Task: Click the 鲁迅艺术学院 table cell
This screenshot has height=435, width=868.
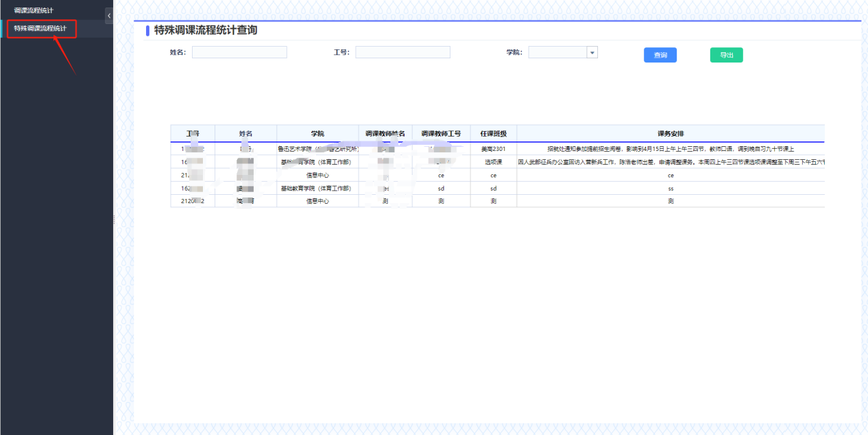Action: [317, 149]
